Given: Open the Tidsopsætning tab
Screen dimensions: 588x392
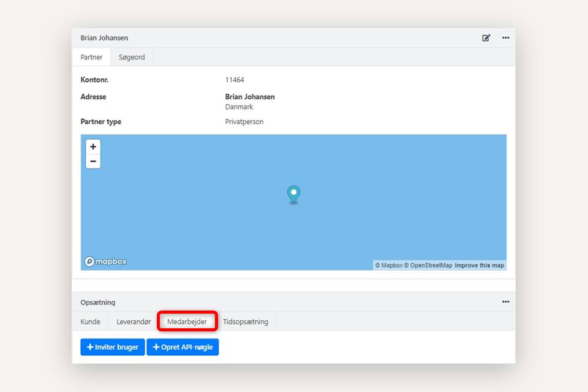Looking at the screenshot, I should click(246, 322).
